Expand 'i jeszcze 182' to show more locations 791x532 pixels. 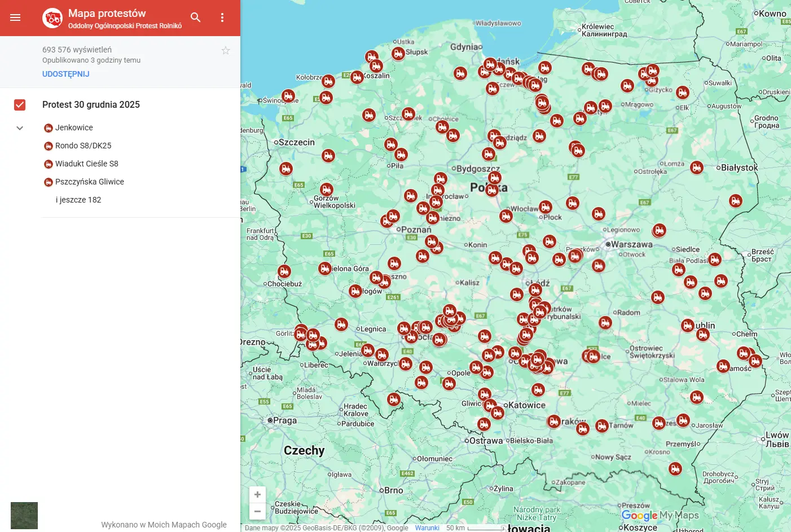coord(78,199)
